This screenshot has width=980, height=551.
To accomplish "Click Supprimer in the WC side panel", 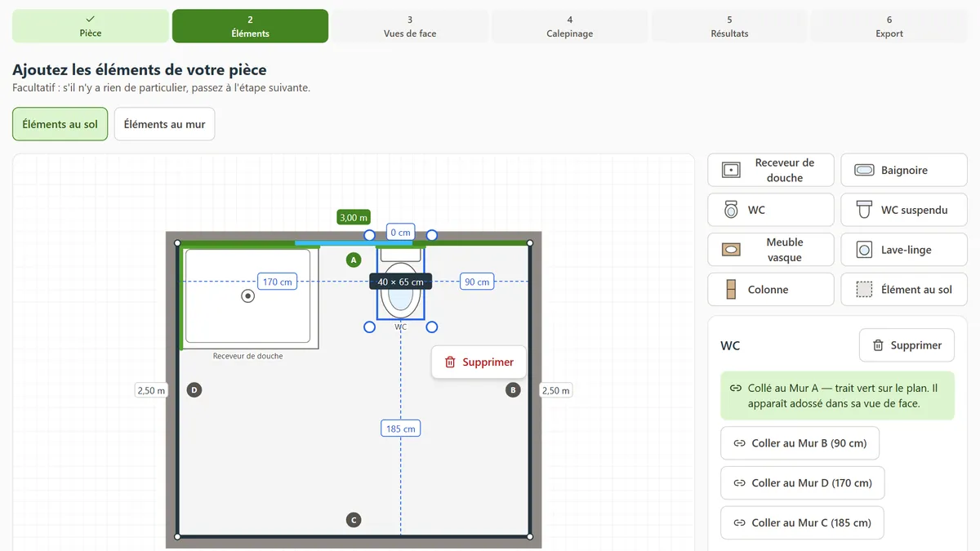I will [x=906, y=345].
